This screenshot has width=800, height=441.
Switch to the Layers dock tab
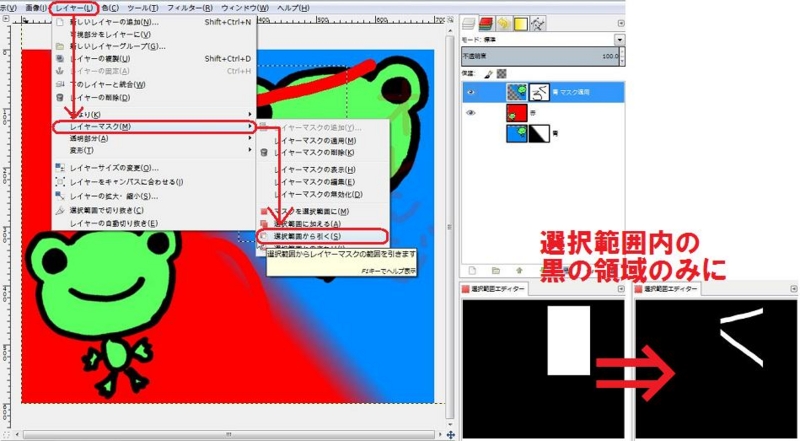pyautogui.click(x=468, y=23)
